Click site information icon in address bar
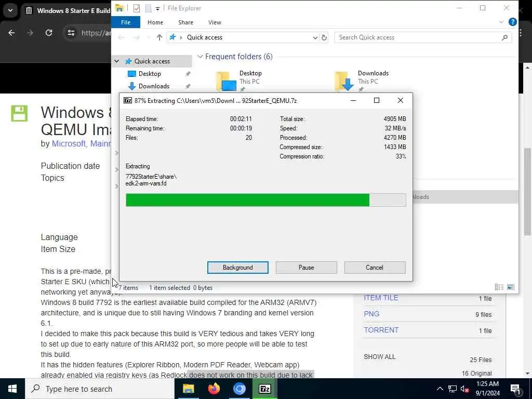The width and height of the screenshot is (532, 399). 71,33
